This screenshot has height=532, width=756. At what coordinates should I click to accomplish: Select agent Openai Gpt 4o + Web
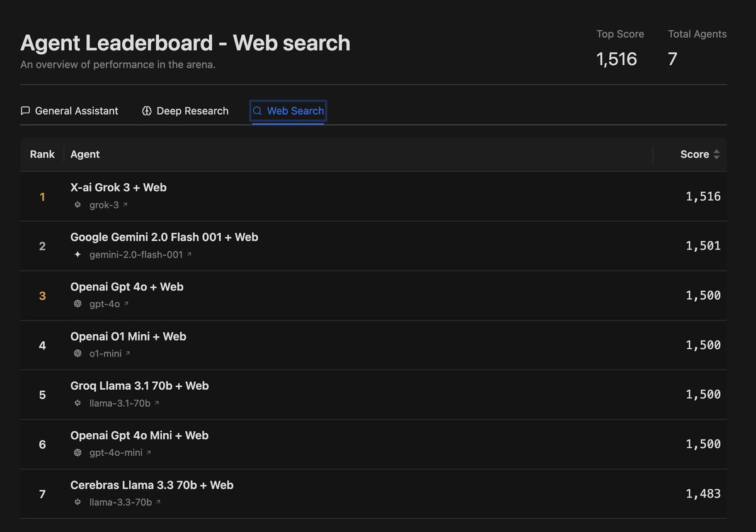tap(127, 287)
